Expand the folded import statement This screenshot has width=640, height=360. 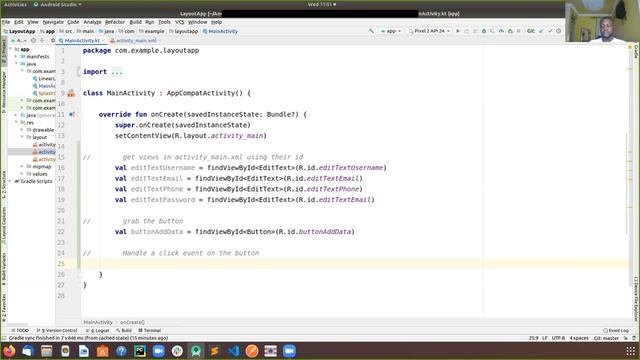[x=117, y=72]
